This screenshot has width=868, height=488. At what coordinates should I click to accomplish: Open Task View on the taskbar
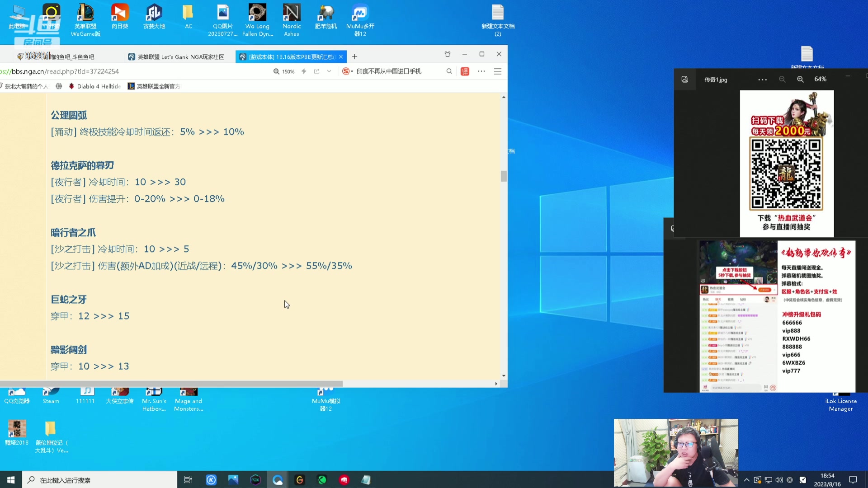[188, 480]
